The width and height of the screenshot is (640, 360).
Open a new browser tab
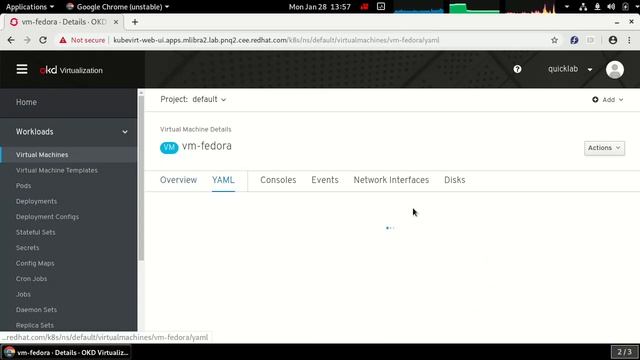point(135,22)
